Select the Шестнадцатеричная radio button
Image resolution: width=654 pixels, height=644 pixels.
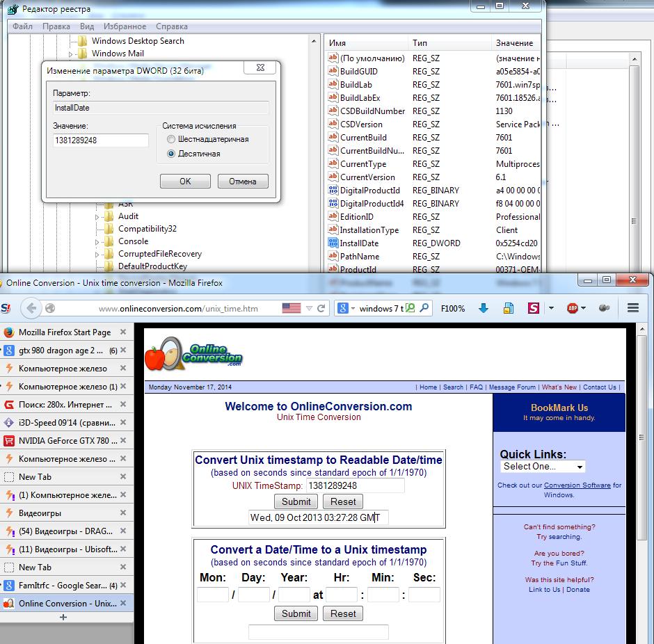tap(170, 139)
